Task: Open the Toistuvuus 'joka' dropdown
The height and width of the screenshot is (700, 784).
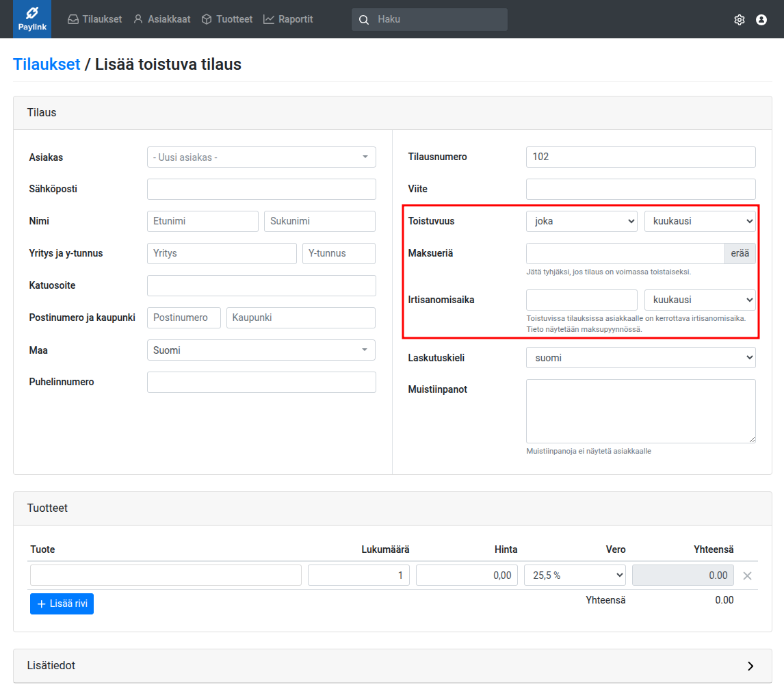Action: 582,222
